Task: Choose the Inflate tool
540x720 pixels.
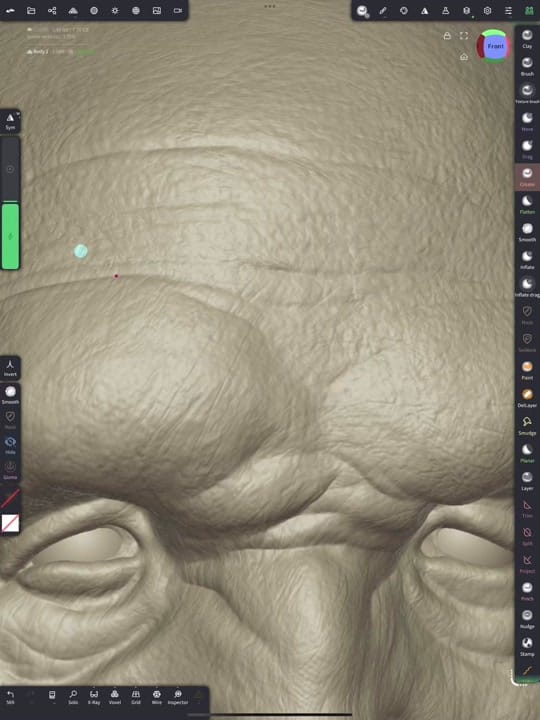Action: 527,259
